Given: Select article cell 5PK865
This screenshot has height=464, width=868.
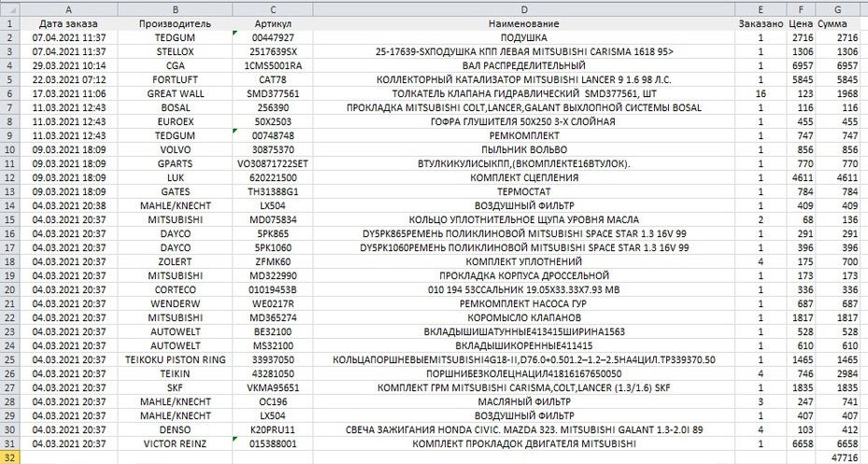Looking at the screenshot, I should pyautogui.click(x=273, y=234).
